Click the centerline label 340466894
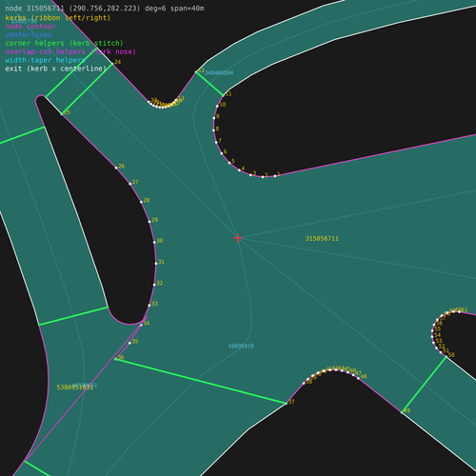Viewport: 476px width, 476px height. [219, 73]
